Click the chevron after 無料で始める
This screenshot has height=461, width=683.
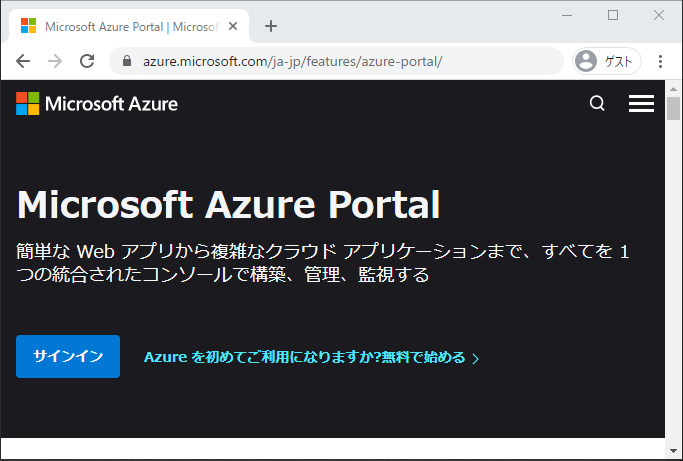475,359
